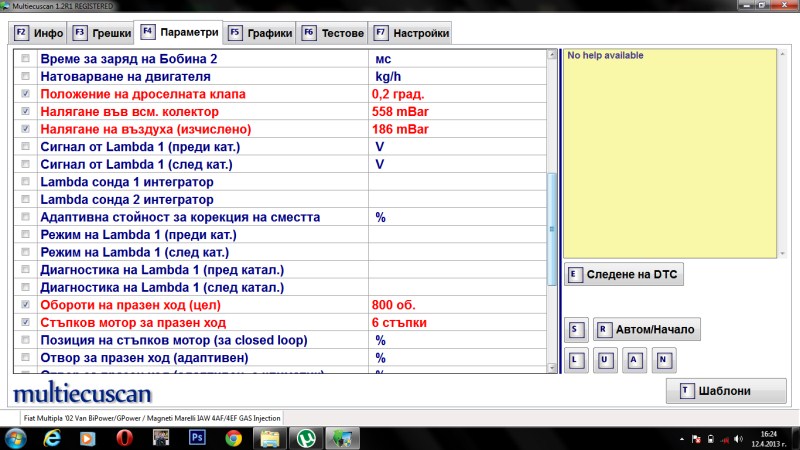Tick Lambda сонда 1 интегратор checkbox
This screenshot has width=800, height=450.
click(x=26, y=182)
